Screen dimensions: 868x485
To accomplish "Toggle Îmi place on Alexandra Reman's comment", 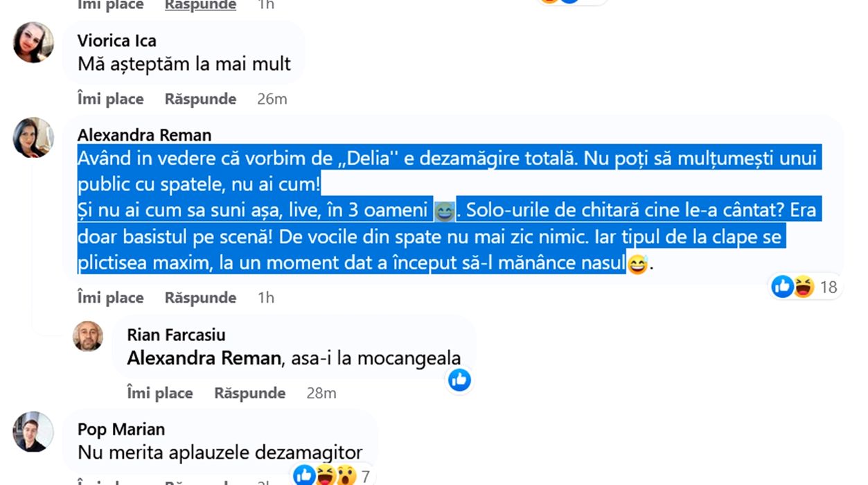I will click(111, 298).
